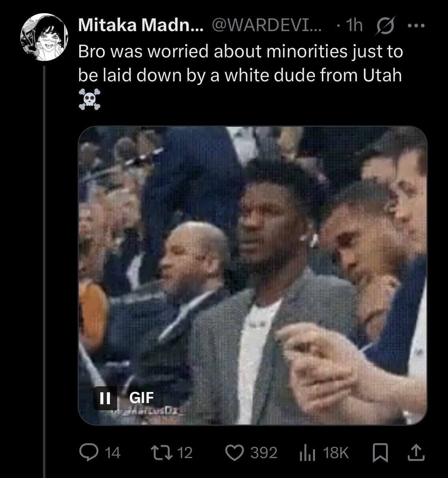Click the 12 reposts count
Viewport: 448px width, 478px height.
pyautogui.click(x=185, y=453)
